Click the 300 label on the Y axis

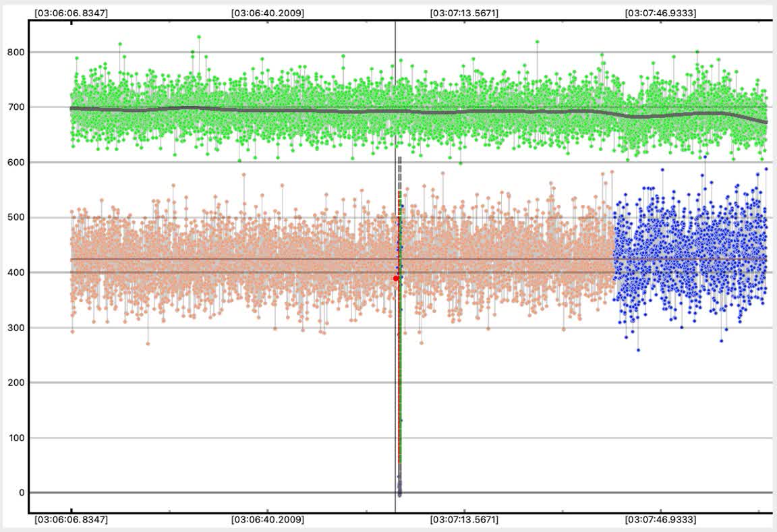(x=16, y=328)
